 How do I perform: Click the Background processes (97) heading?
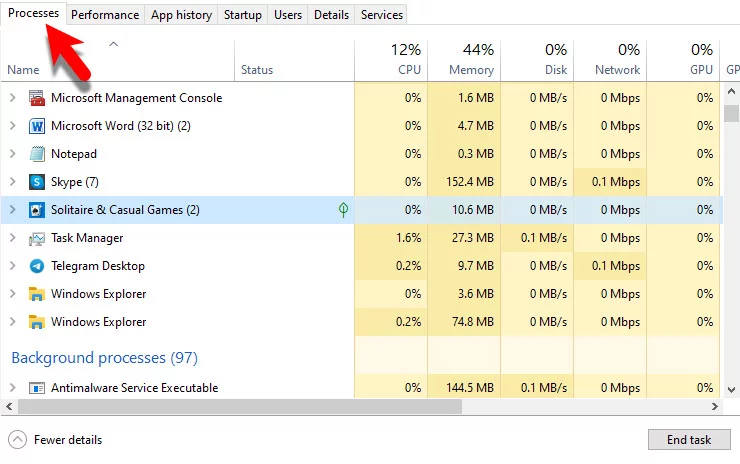pyautogui.click(x=104, y=358)
